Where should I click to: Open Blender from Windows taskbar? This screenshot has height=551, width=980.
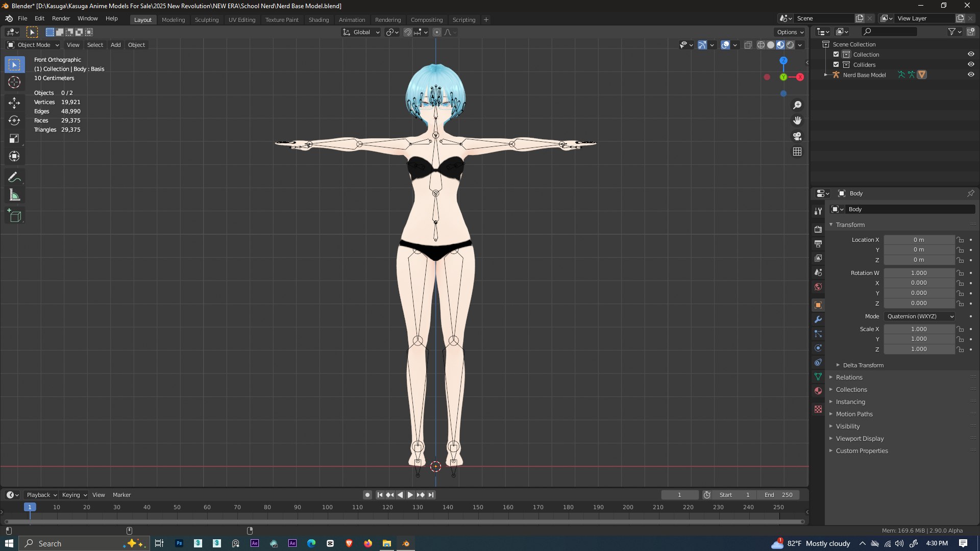[x=406, y=543]
